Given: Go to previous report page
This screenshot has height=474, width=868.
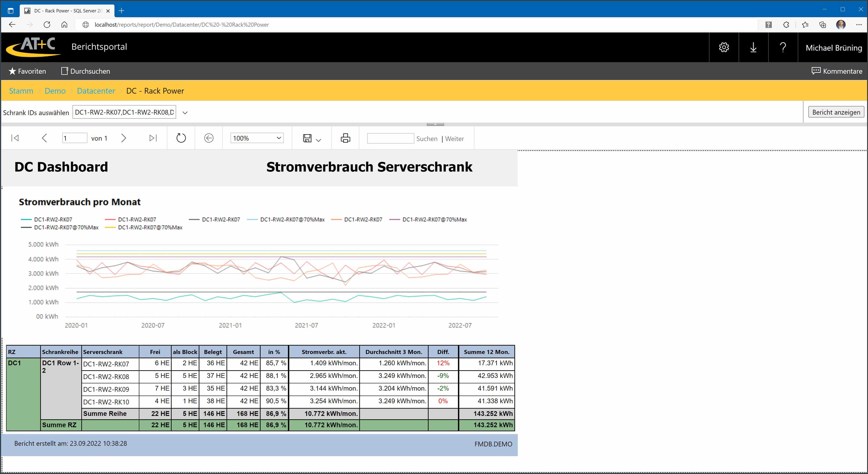Looking at the screenshot, I should coord(44,138).
